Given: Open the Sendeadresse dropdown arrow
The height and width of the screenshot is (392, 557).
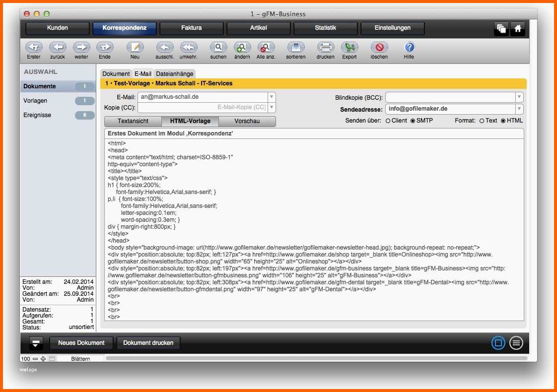Looking at the screenshot, I should click(x=519, y=109).
